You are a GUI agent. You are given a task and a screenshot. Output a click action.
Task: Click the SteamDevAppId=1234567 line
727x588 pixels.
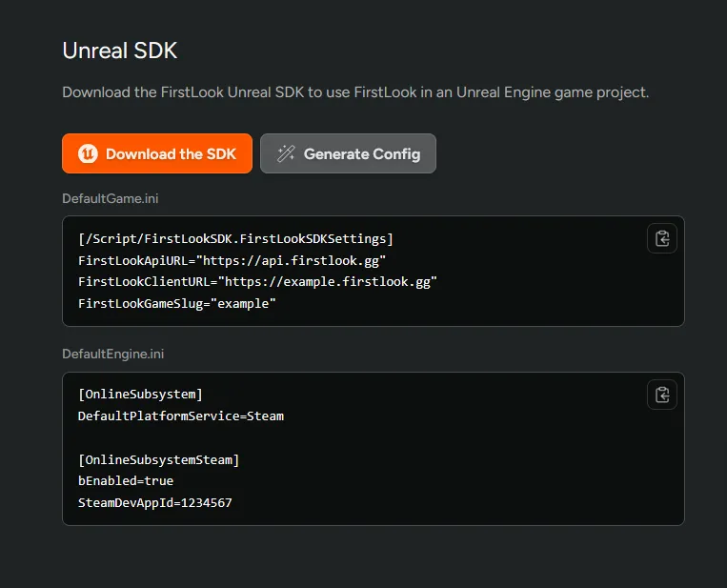click(x=155, y=502)
